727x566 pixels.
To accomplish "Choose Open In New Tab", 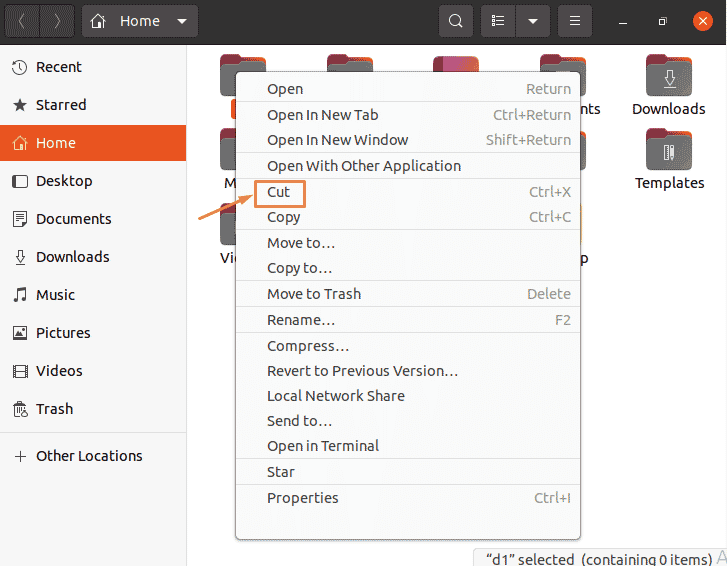I will tap(408, 115).
